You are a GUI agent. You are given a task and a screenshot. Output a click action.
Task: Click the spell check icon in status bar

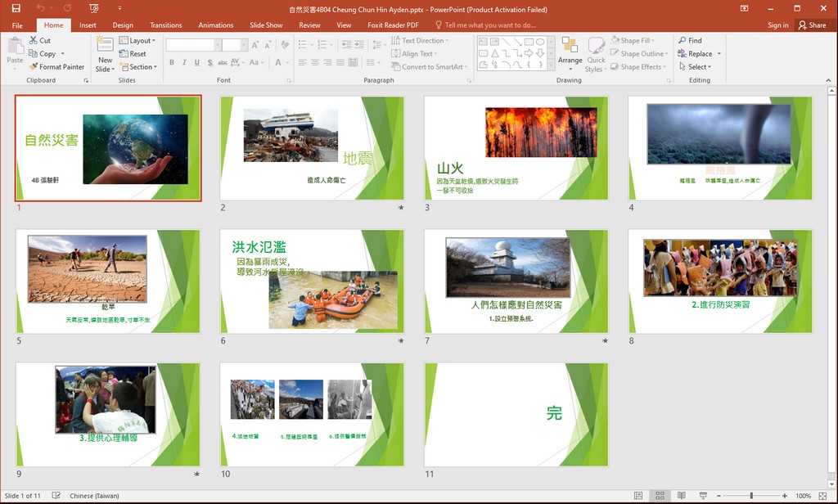point(56,496)
